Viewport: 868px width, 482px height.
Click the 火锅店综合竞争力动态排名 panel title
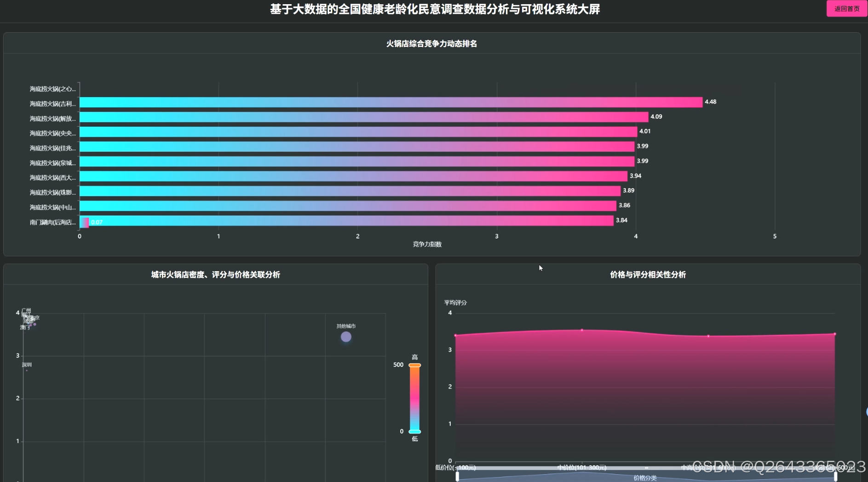[431, 44]
